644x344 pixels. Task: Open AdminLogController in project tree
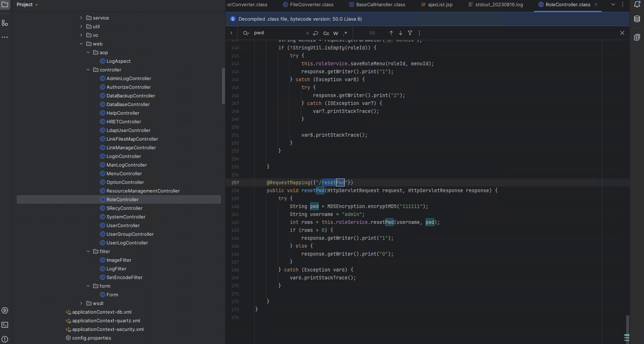click(129, 78)
